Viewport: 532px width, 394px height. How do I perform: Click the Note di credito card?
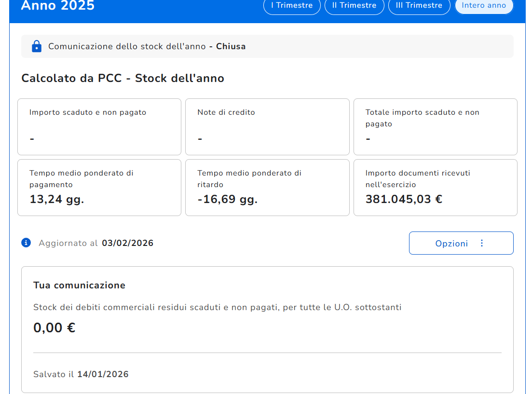(x=267, y=127)
